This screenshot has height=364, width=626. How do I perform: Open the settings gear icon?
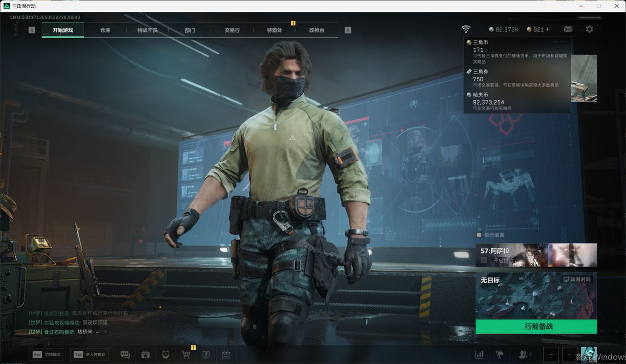589,29
